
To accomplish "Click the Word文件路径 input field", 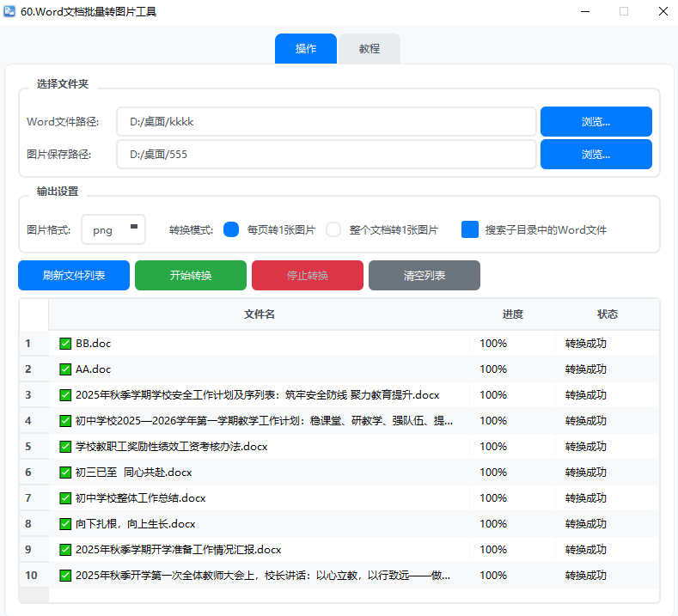I will tap(327, 122).
